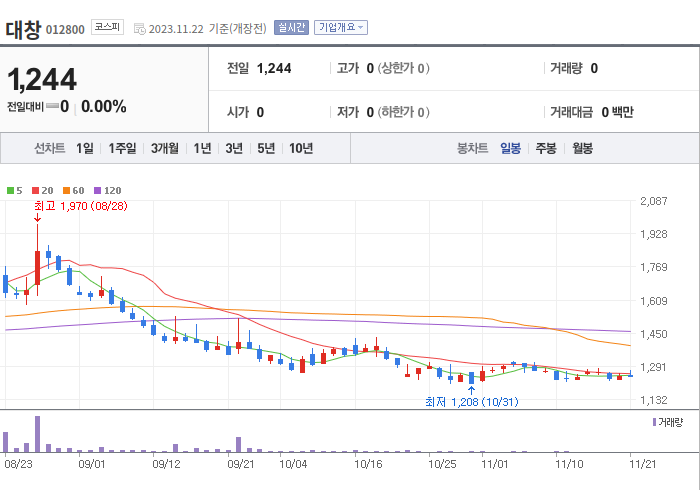The width and height of the screenshot is (700, 490).
Task: Open the 기업개요 dropdown
Action: click(341, 28)
